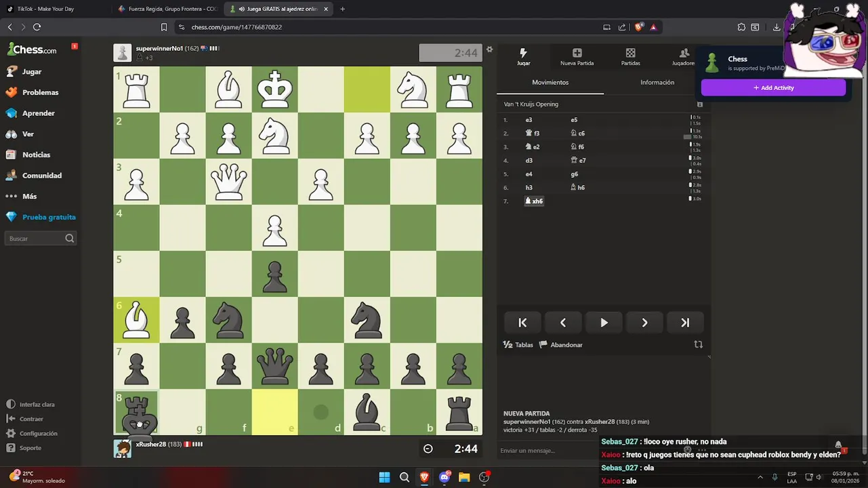Click superwinnerNo1 player name
The image size is (868, 488).
click(159, 49)
